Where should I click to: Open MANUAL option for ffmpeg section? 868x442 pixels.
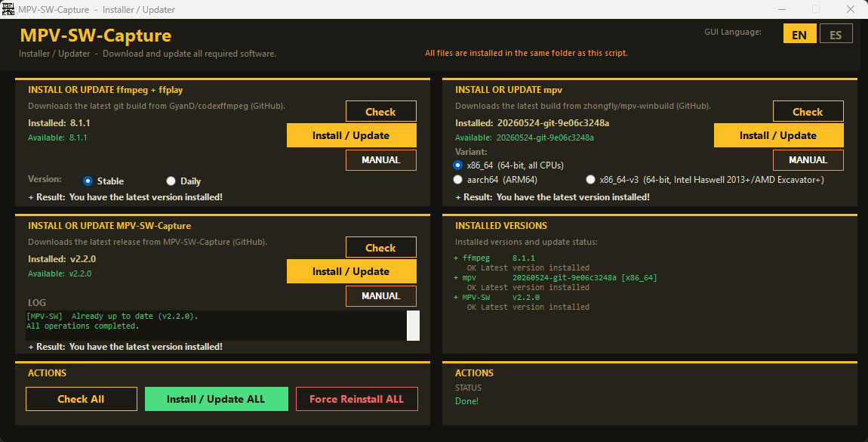(381, 160)
